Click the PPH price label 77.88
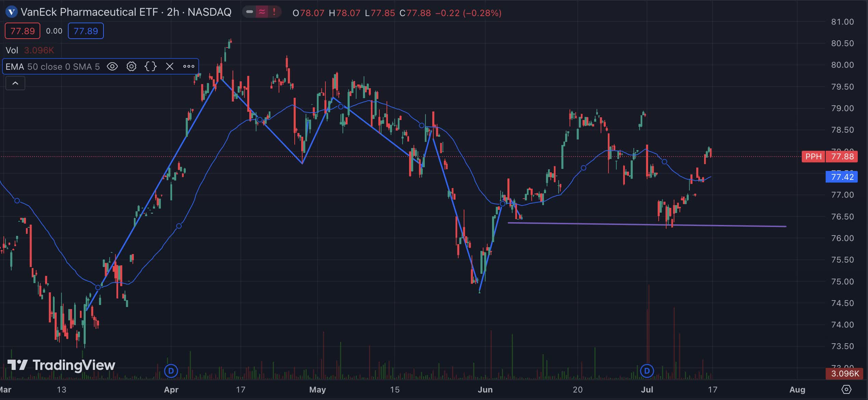This screenshot has height=400, width=868. 830,157
